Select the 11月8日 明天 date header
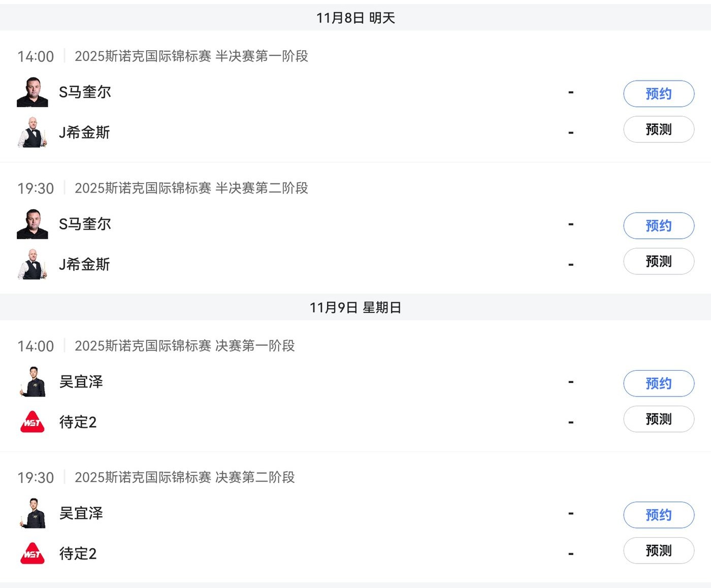 tap(355, 18)
